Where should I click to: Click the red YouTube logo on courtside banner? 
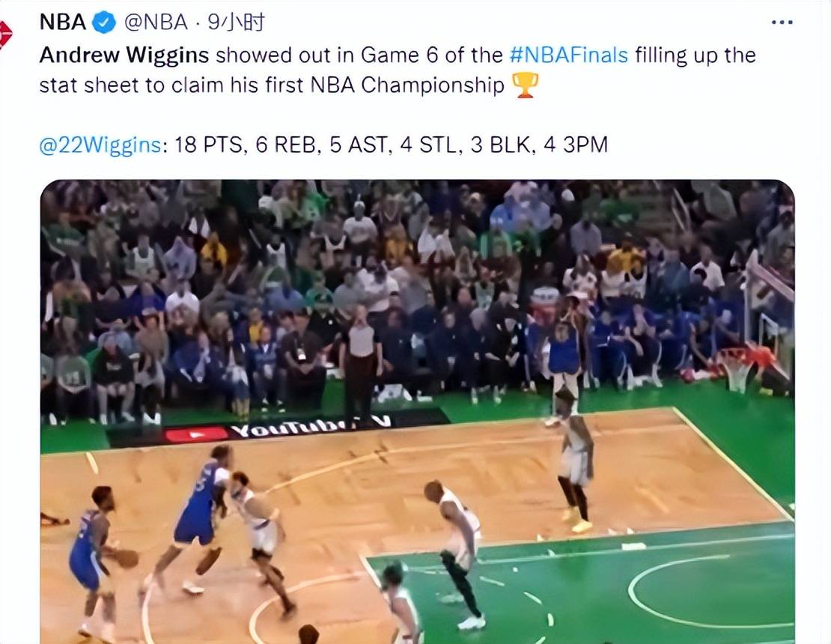pos(196,435)
